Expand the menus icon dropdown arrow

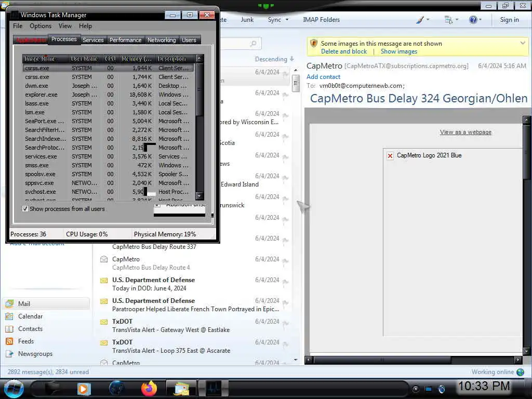[x=457, y=20]
